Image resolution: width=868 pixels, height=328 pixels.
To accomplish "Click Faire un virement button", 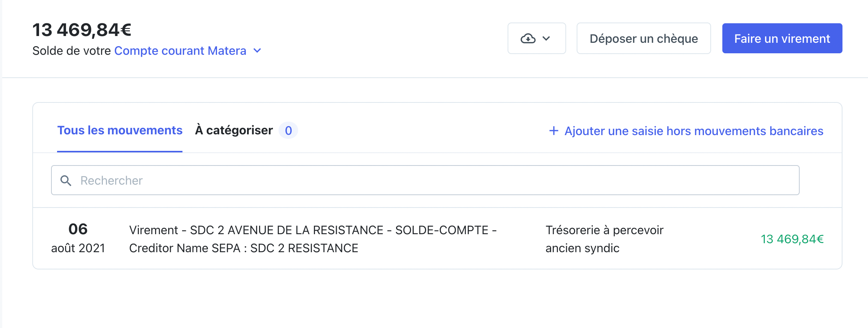I will [x=782, y=38].
